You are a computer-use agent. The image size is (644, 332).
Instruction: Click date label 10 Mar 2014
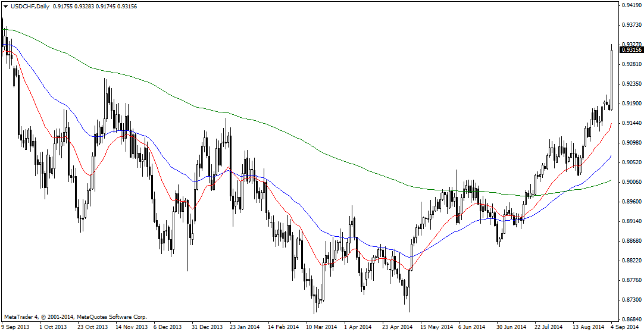(x=321, y=327)
